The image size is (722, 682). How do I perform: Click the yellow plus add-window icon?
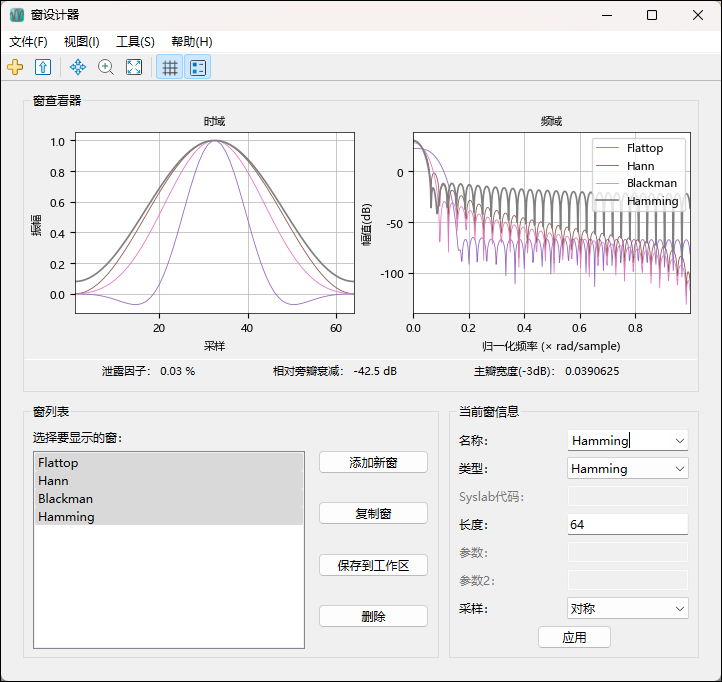(x=15, y=68)
